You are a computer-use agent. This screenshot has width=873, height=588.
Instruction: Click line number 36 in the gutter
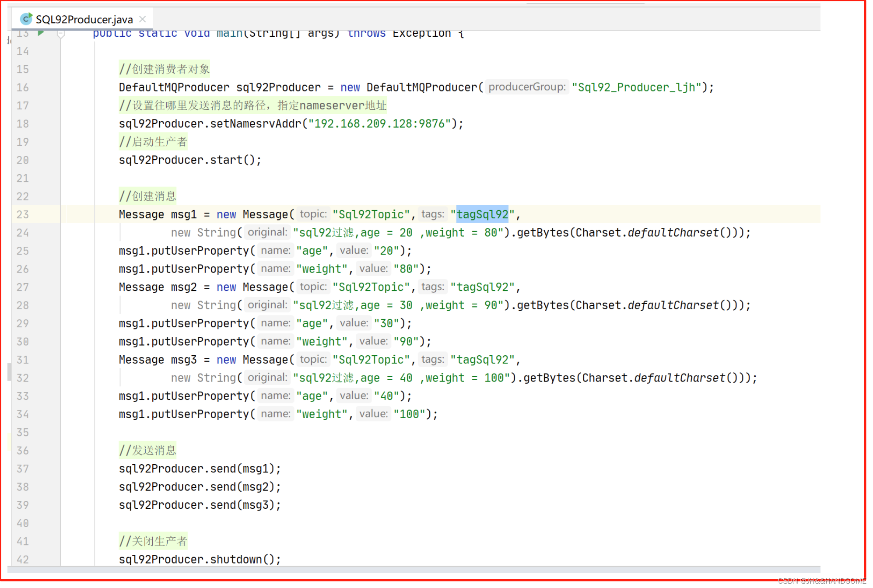tap(23, 451)
